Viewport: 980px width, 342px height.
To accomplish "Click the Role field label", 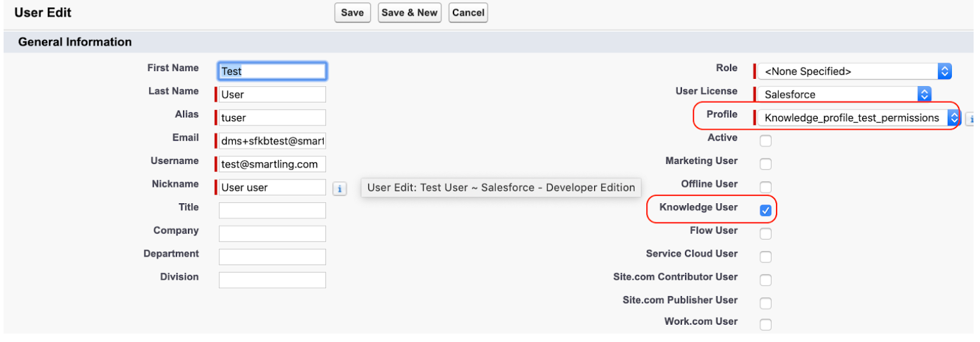I will click(x=726, y=68).
